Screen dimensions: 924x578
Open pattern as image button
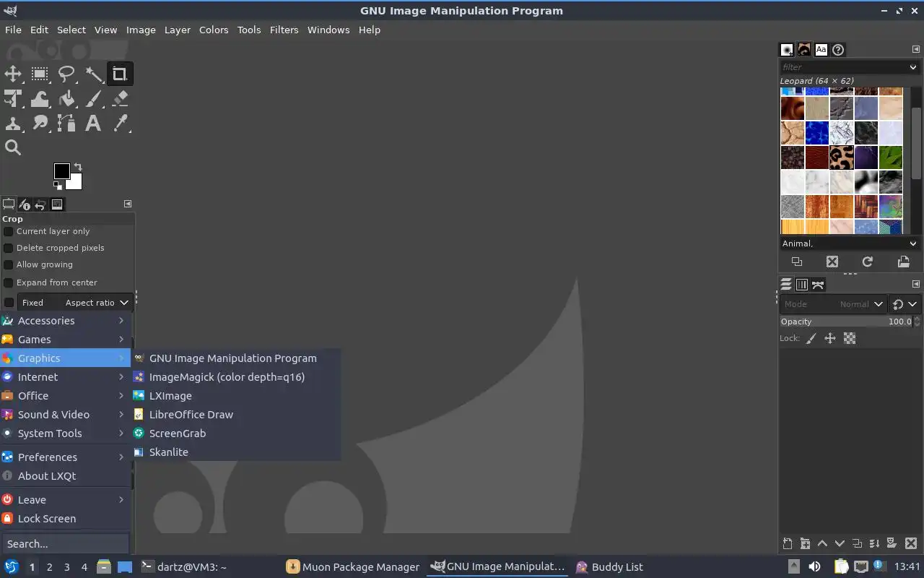(903, 262)
